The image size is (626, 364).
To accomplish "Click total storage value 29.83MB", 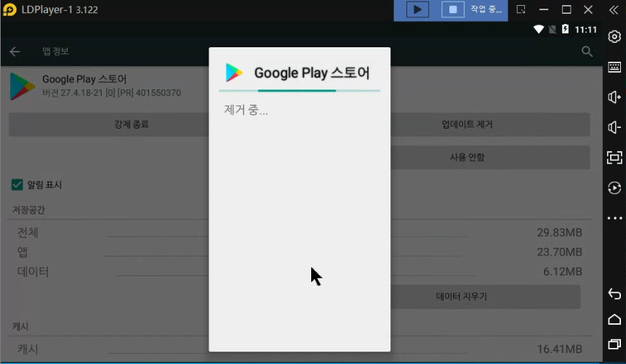I will (559, 232).
